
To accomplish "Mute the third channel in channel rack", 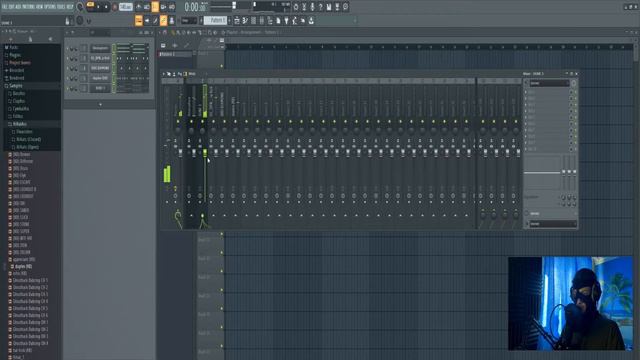I will [x=68, y=68].
